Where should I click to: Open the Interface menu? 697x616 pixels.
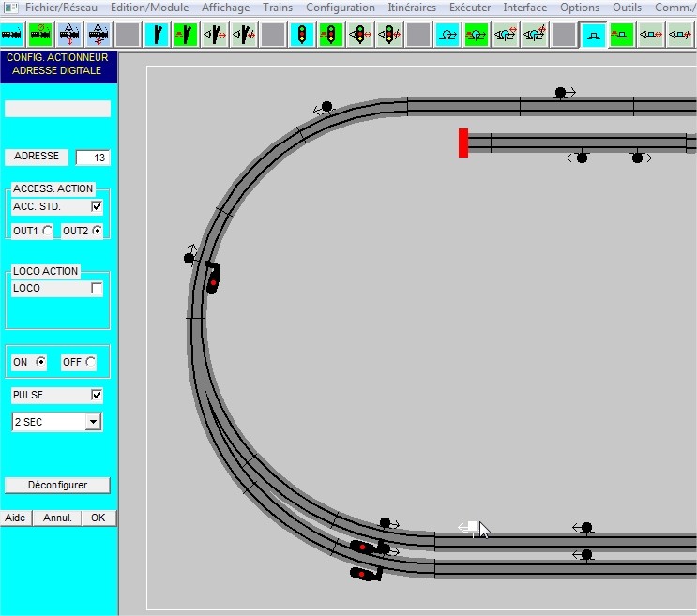525,8
